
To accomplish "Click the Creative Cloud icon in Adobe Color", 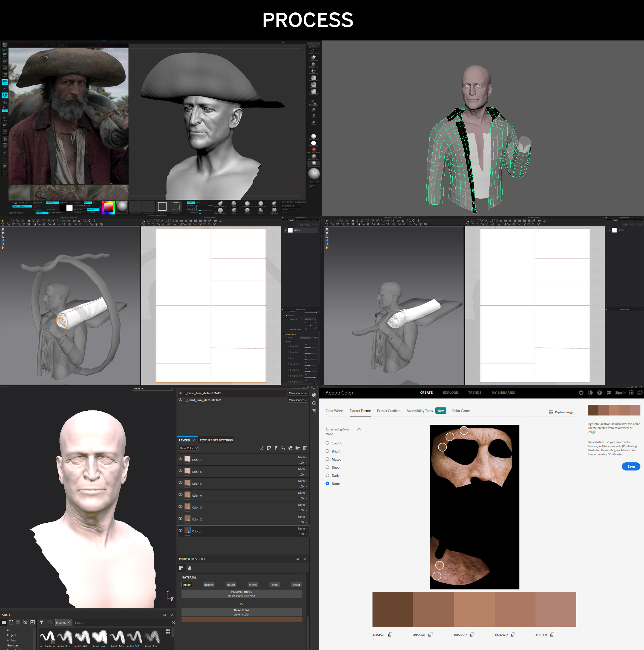I will click(x=640, y=393).
